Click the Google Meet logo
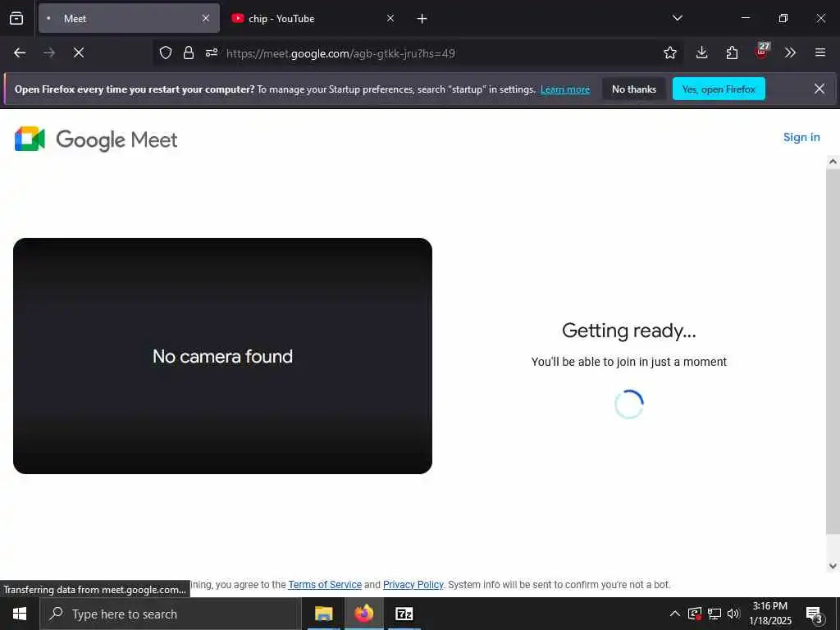Image resolution: width=840 pixels, height=630 pixels. click(97, 139)
